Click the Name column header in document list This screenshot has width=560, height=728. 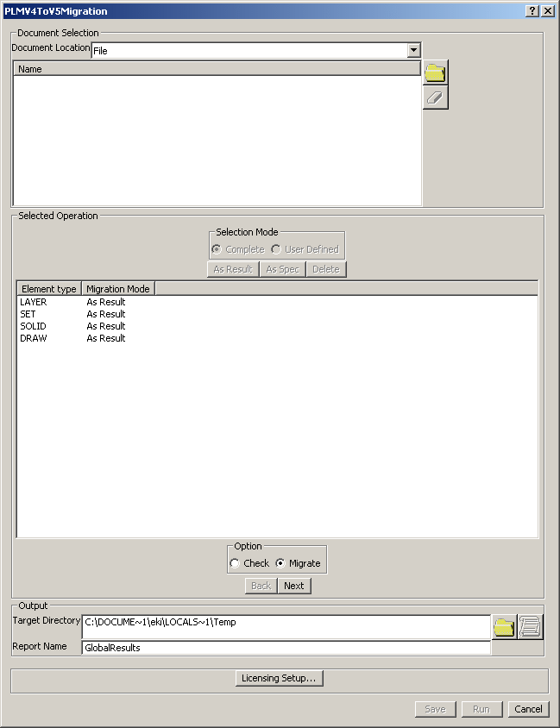click(x=216, y=69)
